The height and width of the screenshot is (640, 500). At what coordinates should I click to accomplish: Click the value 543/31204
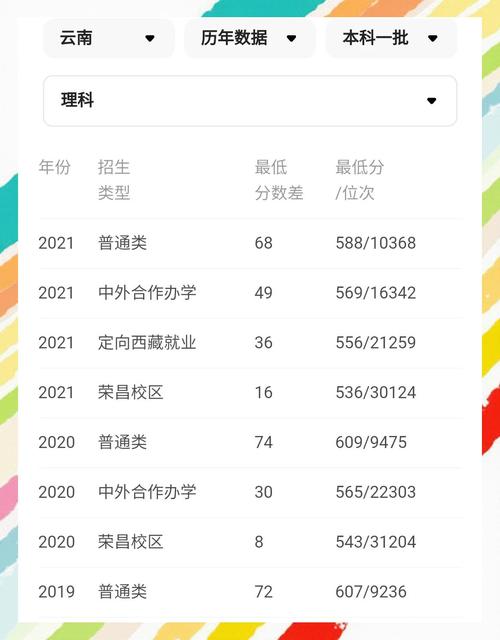[x=376, y=542]
